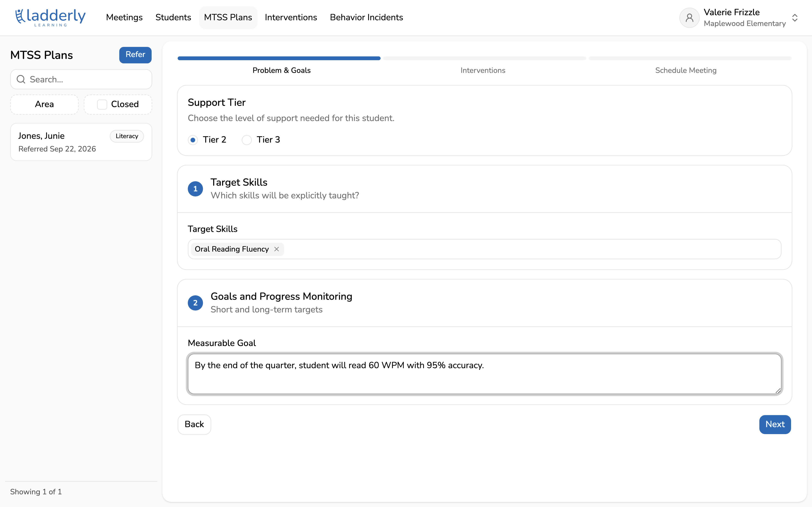Open the Target Skills selection field
This screenshot has width=812, height=507.
pyautogui.click(x=484, y=249)
